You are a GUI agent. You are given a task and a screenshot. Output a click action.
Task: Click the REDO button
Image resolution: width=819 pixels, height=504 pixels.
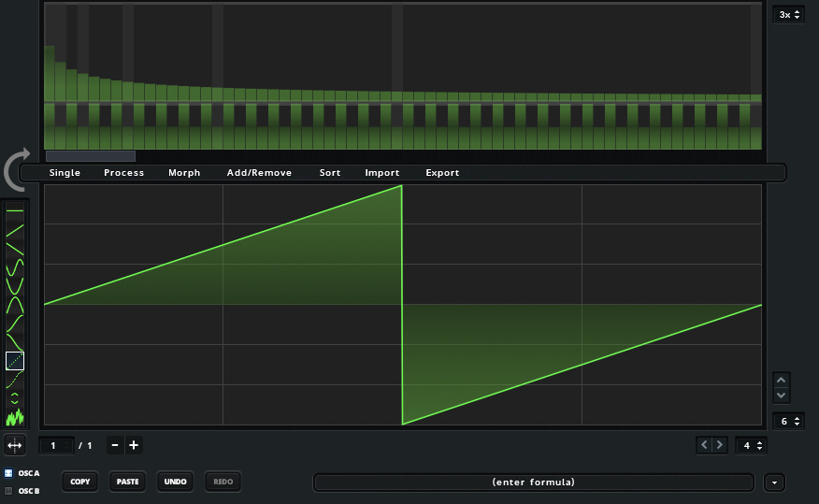[x=223, y=482]
